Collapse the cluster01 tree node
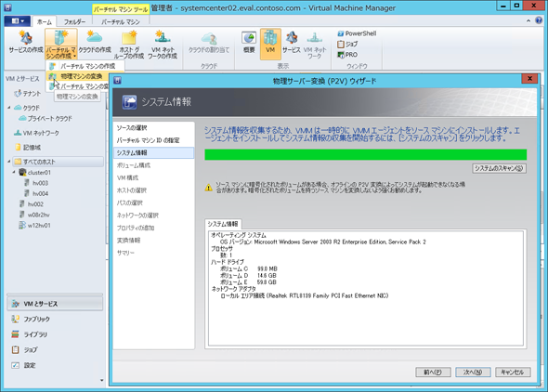Image resolution: width=548 pixels, height=392 pixels. coord(14,172)
